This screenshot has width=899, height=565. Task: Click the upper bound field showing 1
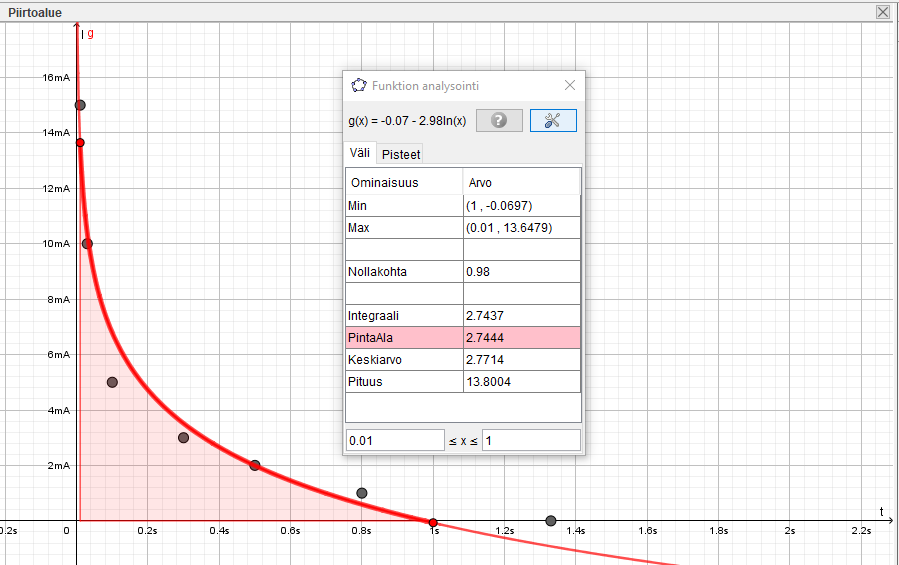coord(530,440)
